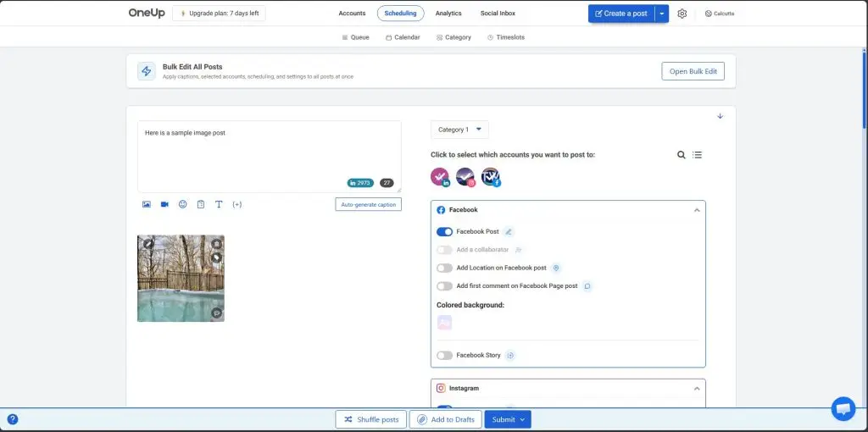The width and height of the screenshot is (868, 432).
Task: Click the down arrow at post card corner
Action: click(721, 116)
